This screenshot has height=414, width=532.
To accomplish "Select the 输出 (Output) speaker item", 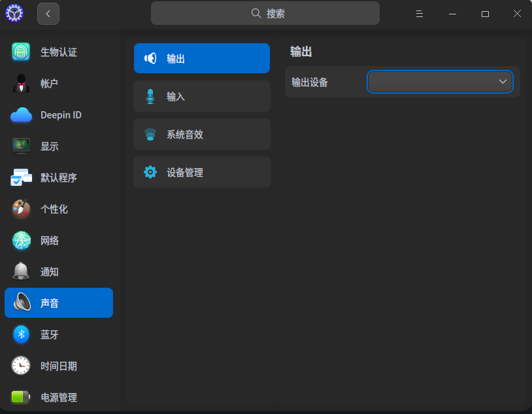I will coord(201,58).
